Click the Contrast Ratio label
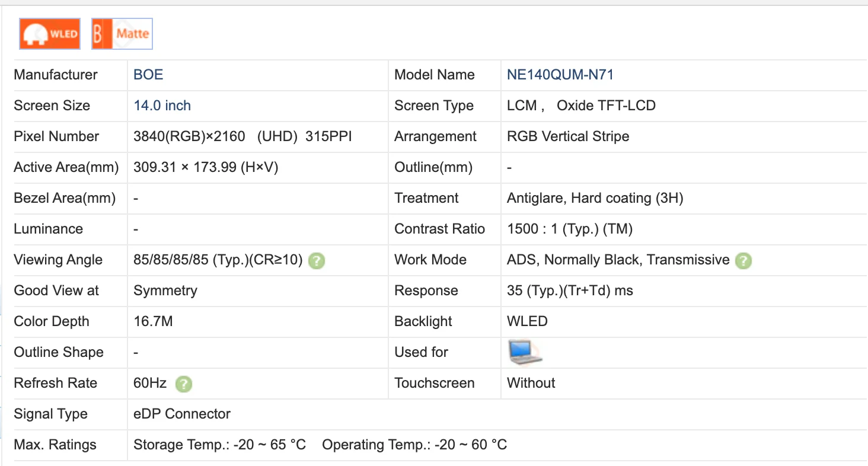The image size is (868, 466). point(439,229)
